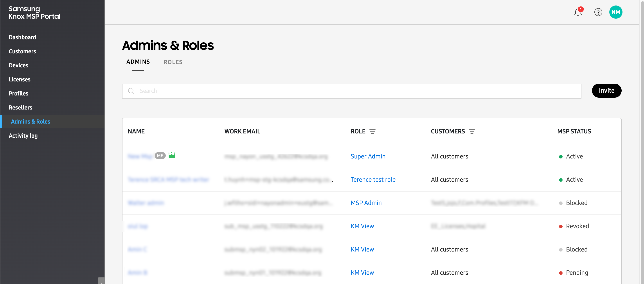The height and width of the screenshot is (284, 644).
Task: Click the MSP Admin role link
Action: click(x=366, y=203)
